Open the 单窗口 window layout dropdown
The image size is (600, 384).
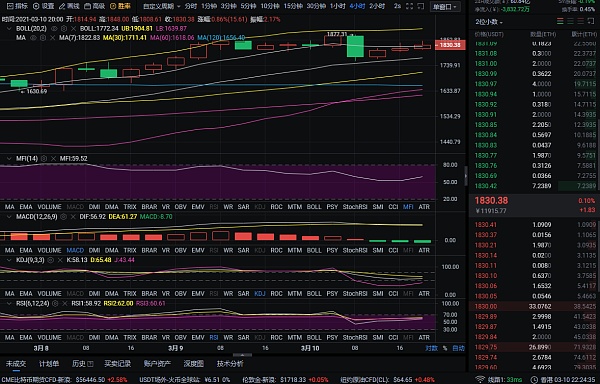point(444,7)
